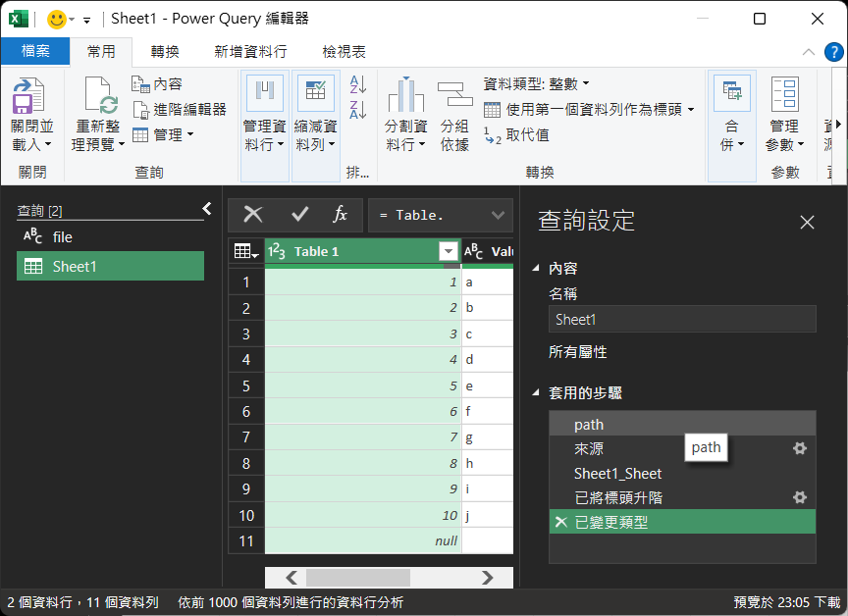
Task: Select the file query in the list
Action: point(62,237)
